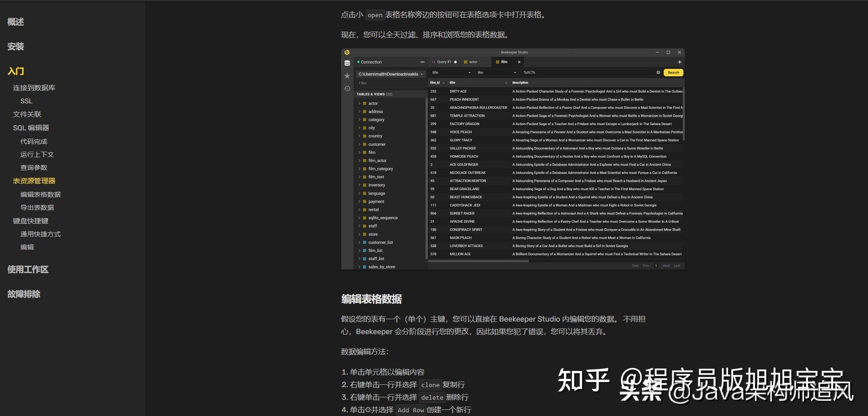Viewport: 868px width, 416px height.
Task: Click the table icon beside country in the tree
Action: click(364, 136)
